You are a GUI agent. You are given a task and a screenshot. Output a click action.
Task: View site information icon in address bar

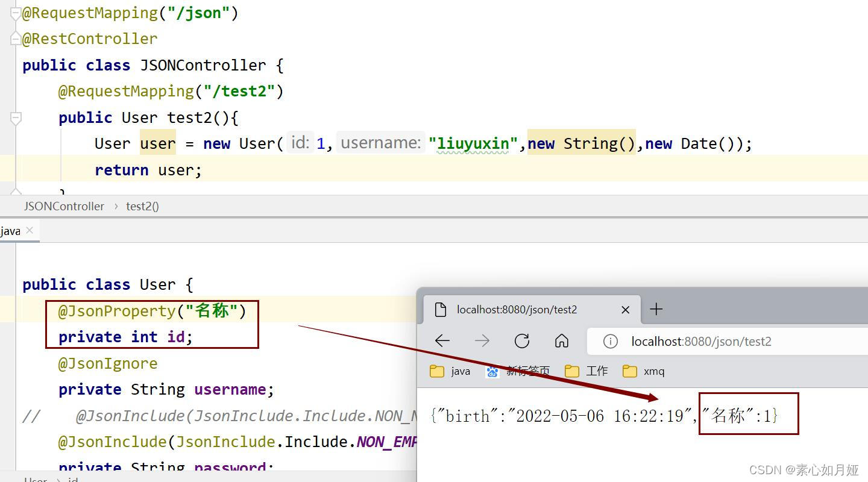coord(611,342)
